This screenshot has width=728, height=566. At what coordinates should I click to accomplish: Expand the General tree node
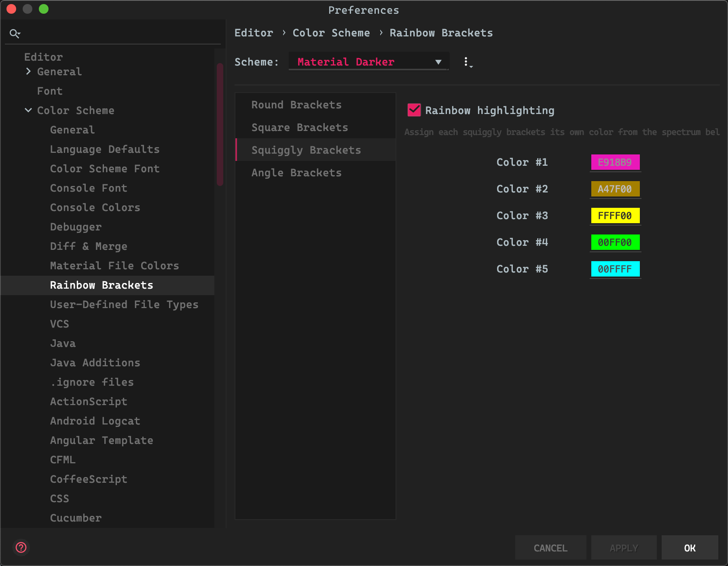tap(28, 72)
